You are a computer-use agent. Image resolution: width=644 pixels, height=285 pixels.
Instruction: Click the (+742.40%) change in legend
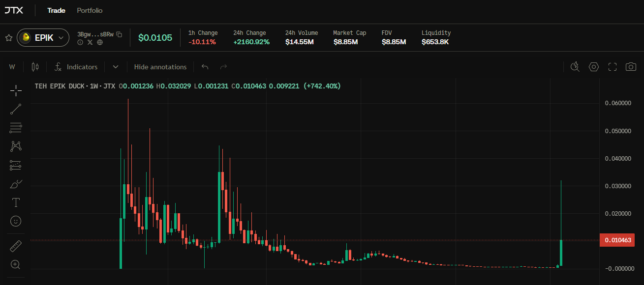(322, 86)
